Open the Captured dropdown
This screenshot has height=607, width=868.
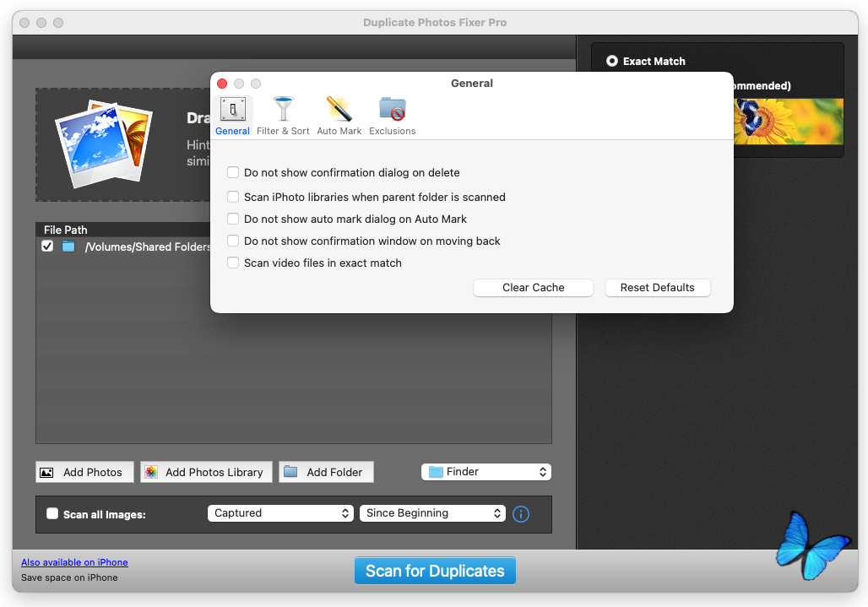tap(280, 513)
